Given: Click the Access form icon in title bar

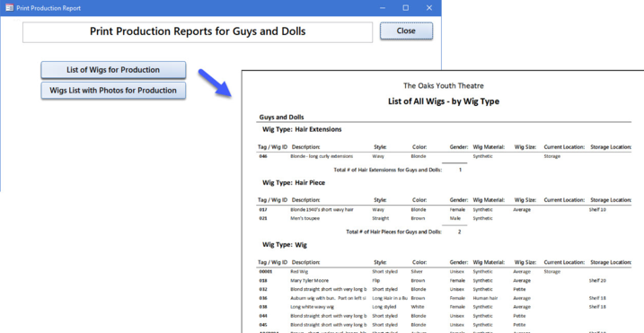Looking at the screenshot, I should click(9, 8).
